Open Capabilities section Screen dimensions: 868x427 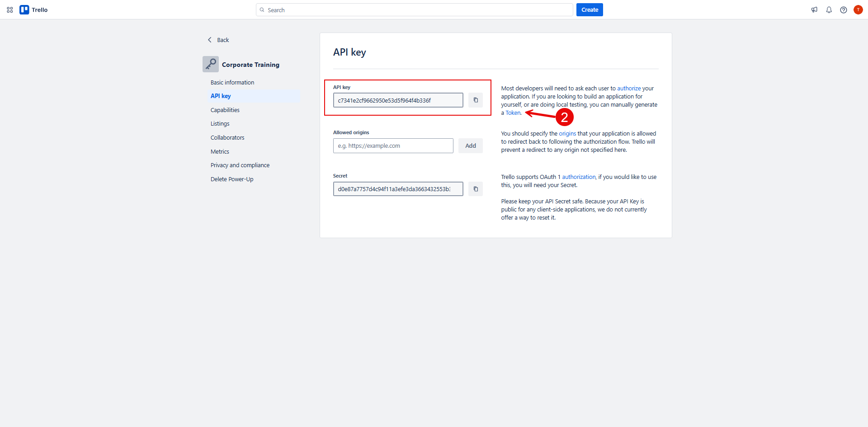(x=225, y=110)
